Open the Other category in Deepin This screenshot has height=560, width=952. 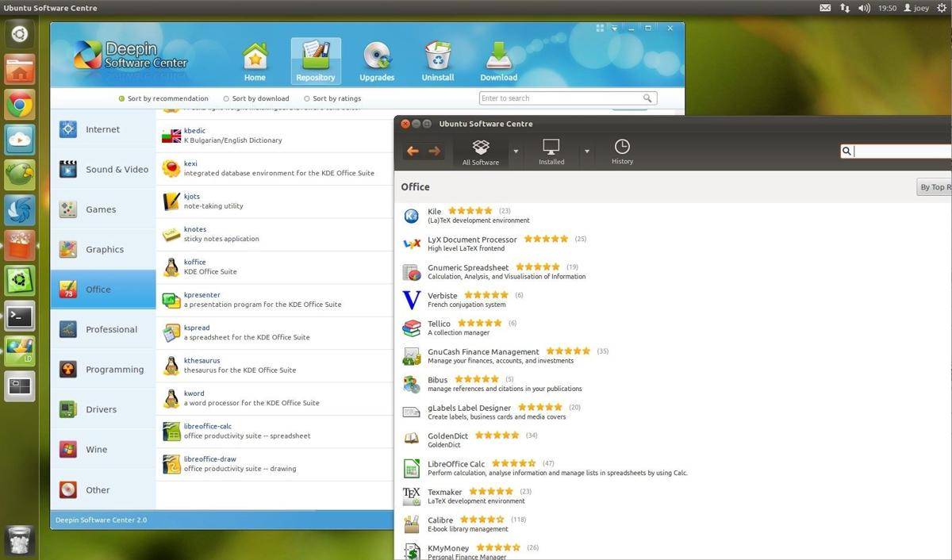coord(103,489)
